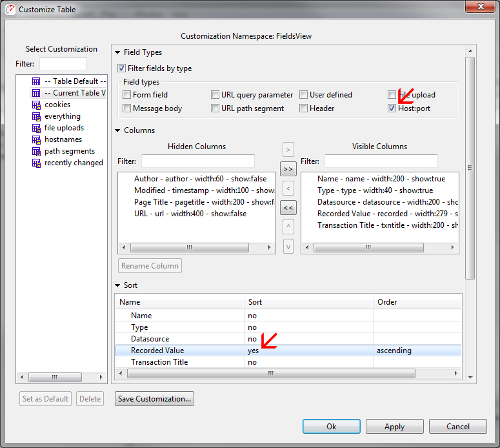Click the icon beside file uploads entry
Viewport: 500px width, 448px height.
point(36,128)
